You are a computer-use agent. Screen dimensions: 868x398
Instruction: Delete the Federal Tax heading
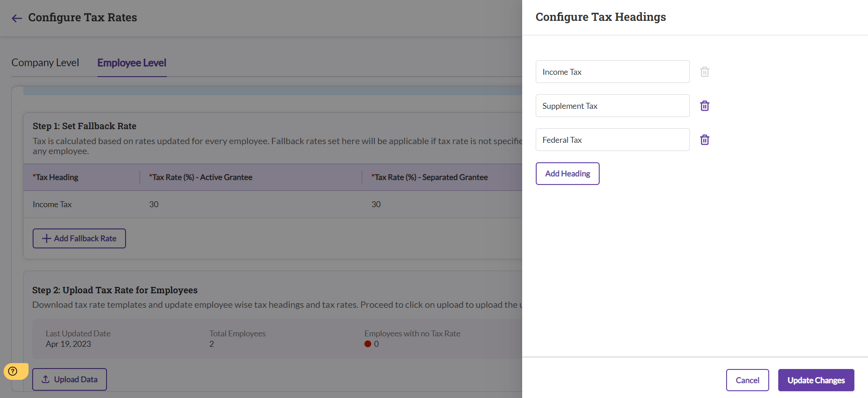pyautogui.click(x=704, y=140)
